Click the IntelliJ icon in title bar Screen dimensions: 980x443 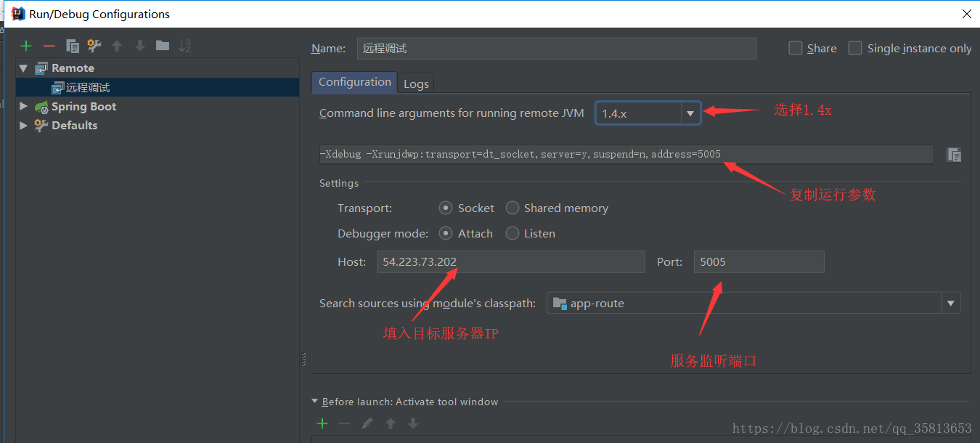(x=18, y=13)
